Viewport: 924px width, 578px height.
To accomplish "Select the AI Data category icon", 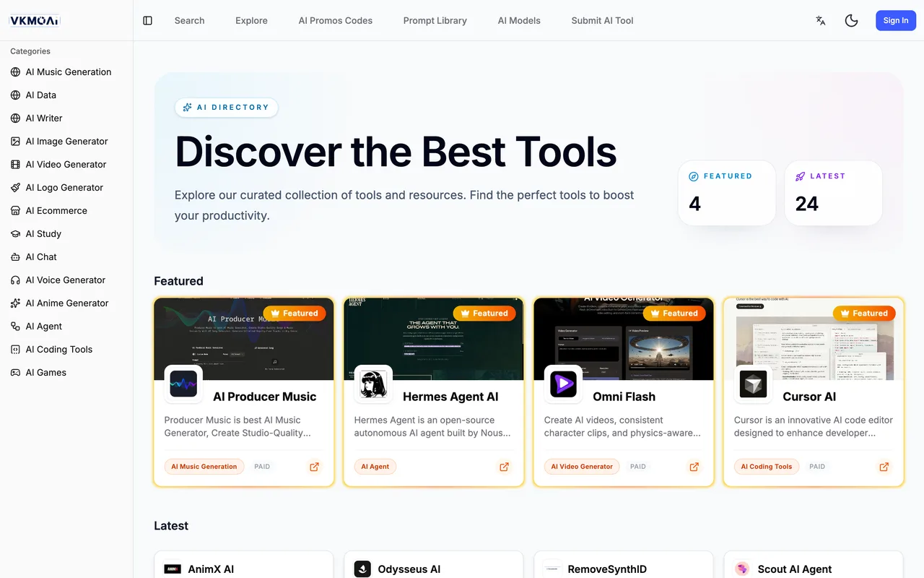I will pos(15,95).
